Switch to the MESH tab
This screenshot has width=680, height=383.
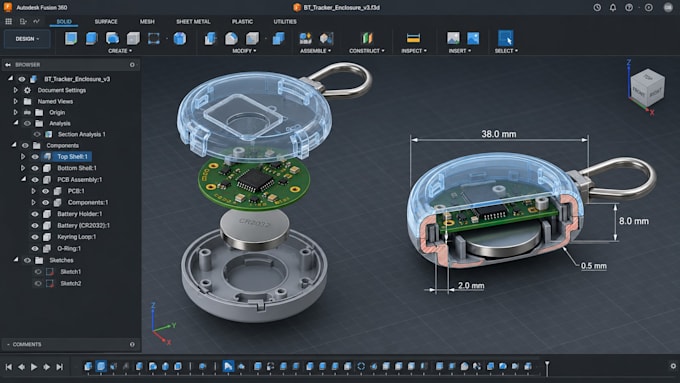point(147,21)
